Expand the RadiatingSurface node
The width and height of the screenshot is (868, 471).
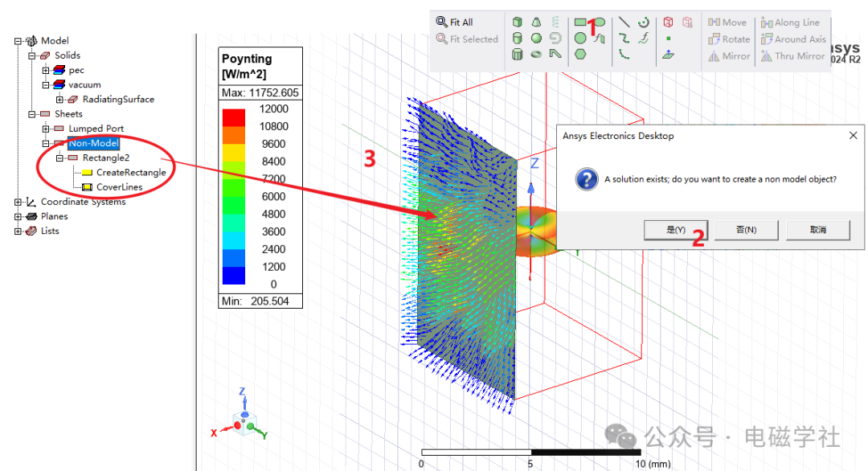coord(59,100)
